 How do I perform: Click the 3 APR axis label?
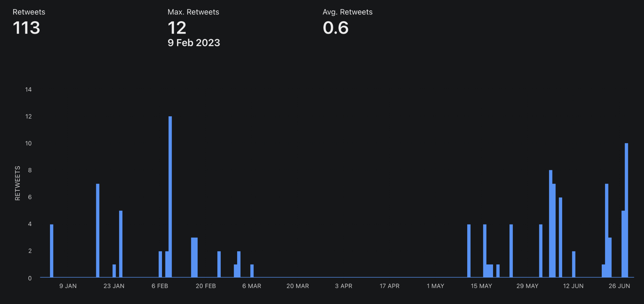343,286
